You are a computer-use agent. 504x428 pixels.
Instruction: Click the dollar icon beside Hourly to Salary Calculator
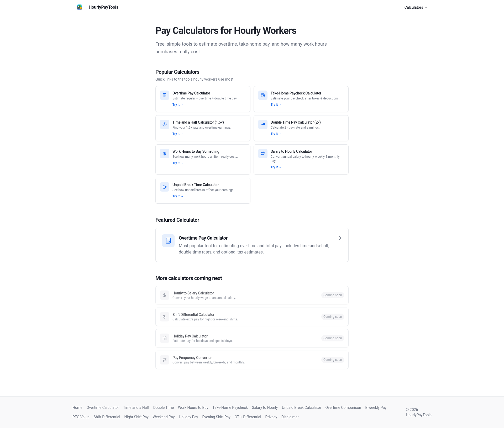click(x=165, y=295)
